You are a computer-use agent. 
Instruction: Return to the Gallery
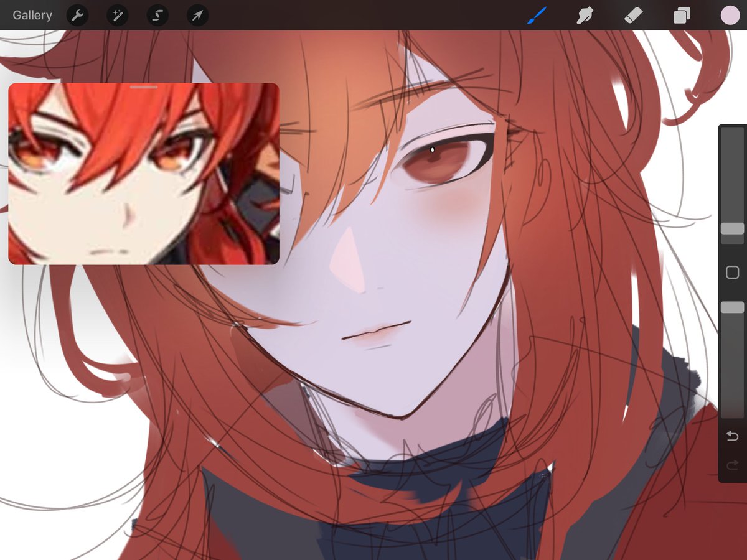point(32,15)
